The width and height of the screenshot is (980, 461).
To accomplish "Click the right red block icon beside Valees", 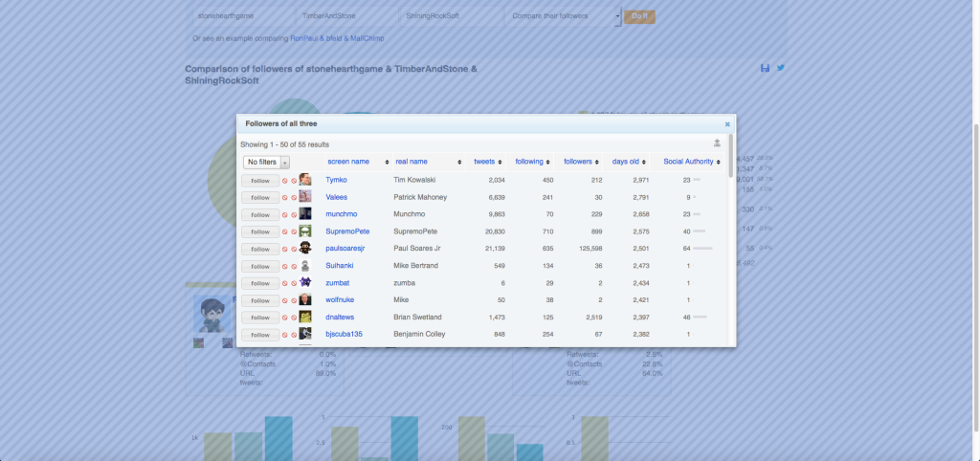I will click(294, 197).
